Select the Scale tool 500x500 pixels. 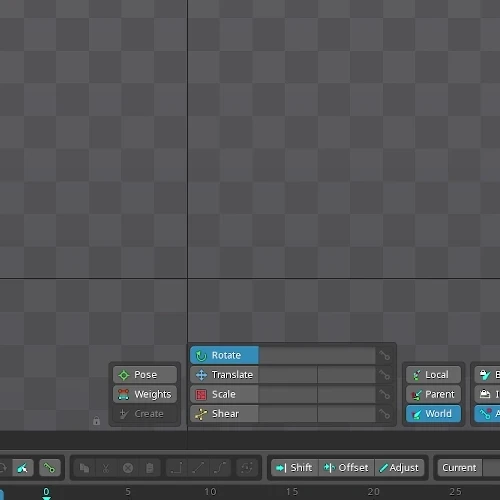tap(224, 394)
